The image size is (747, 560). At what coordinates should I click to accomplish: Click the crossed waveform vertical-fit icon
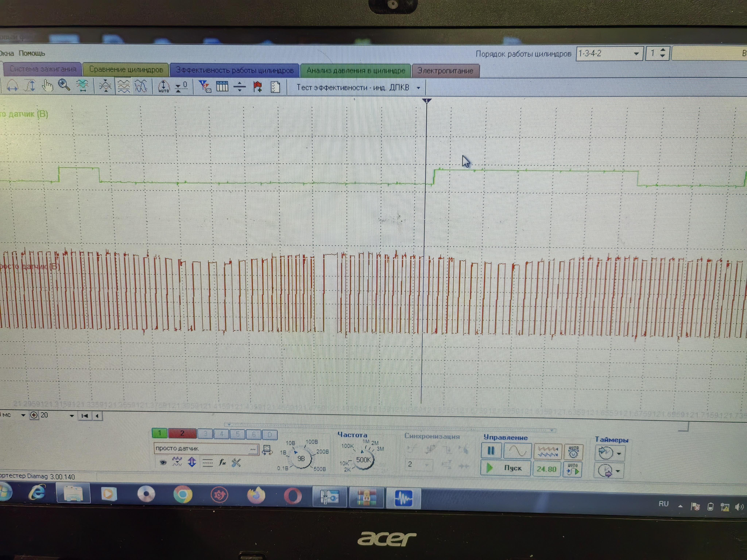[x=106, y=86]
